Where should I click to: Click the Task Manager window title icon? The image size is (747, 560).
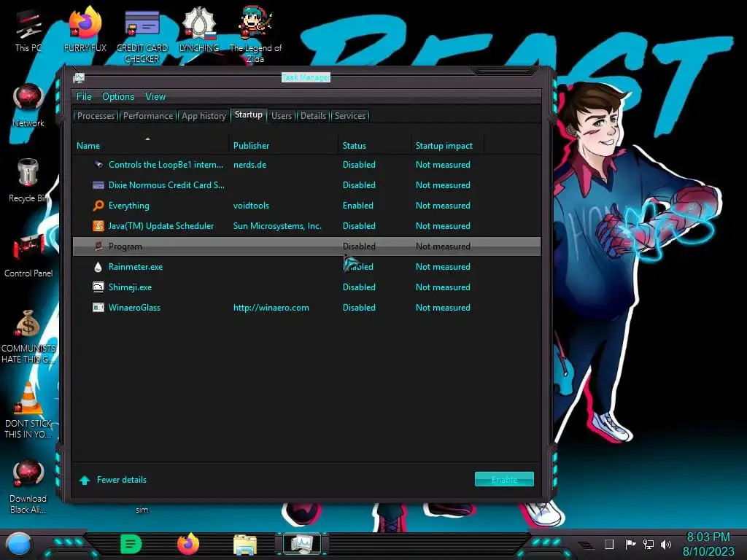tap(79, 77)
